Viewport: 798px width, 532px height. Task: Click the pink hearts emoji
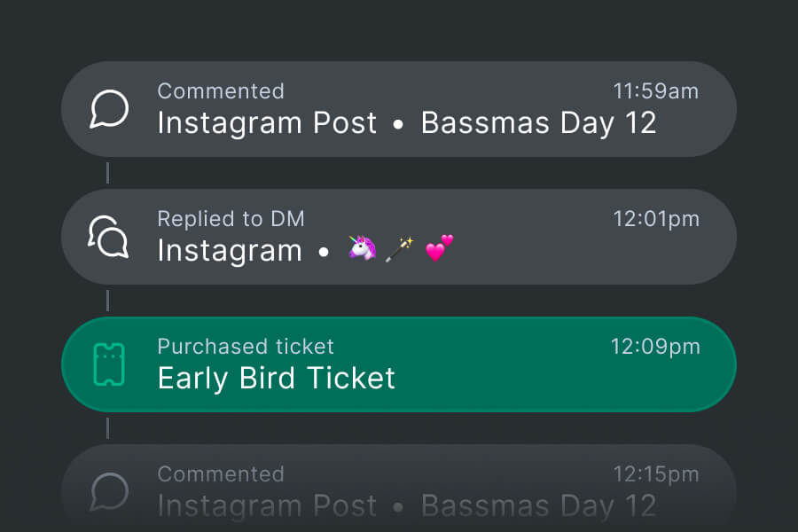439,250
